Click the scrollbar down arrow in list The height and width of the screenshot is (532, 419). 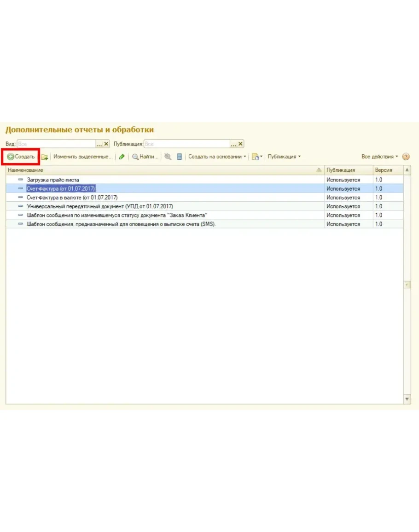[407, 398]
